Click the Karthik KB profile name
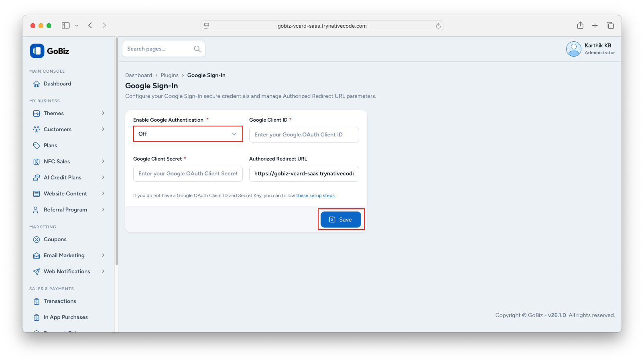This screenshot has width=644, height=362. pos(598,46)
